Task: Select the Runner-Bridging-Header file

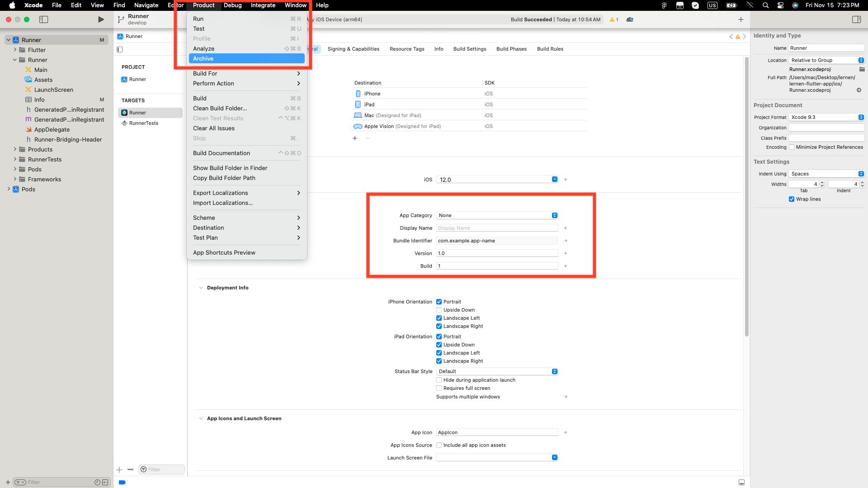Action: pos(68,139)
